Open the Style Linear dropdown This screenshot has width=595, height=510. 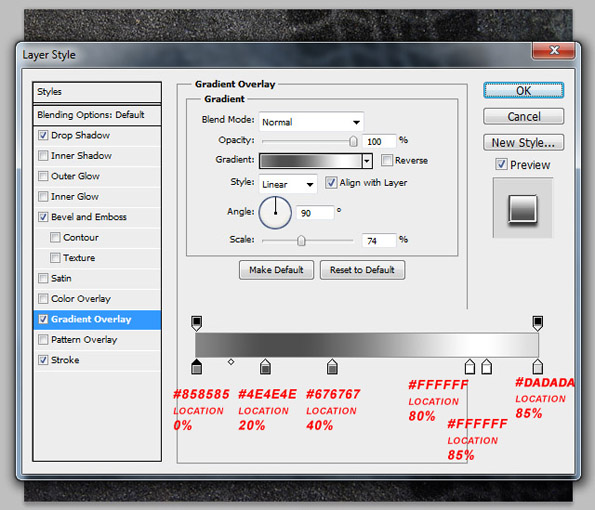click(x=288, y=184)
